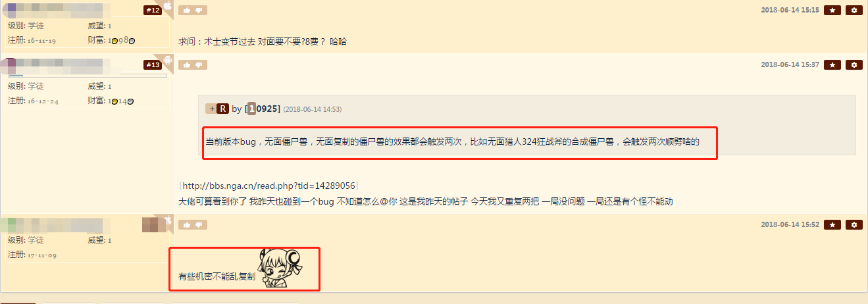
Task: Click the #12 floor number badge
Action: click(x=153, y=11)
